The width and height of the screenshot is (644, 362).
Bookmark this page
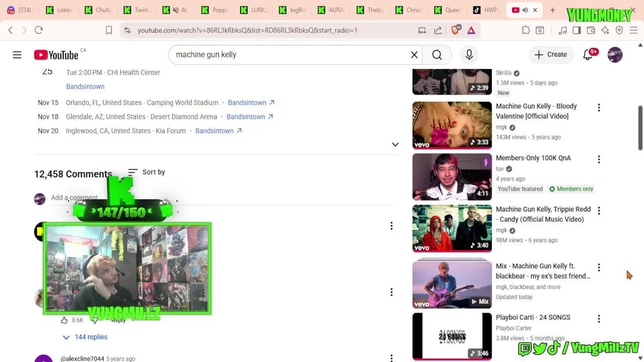pos(109,30)
